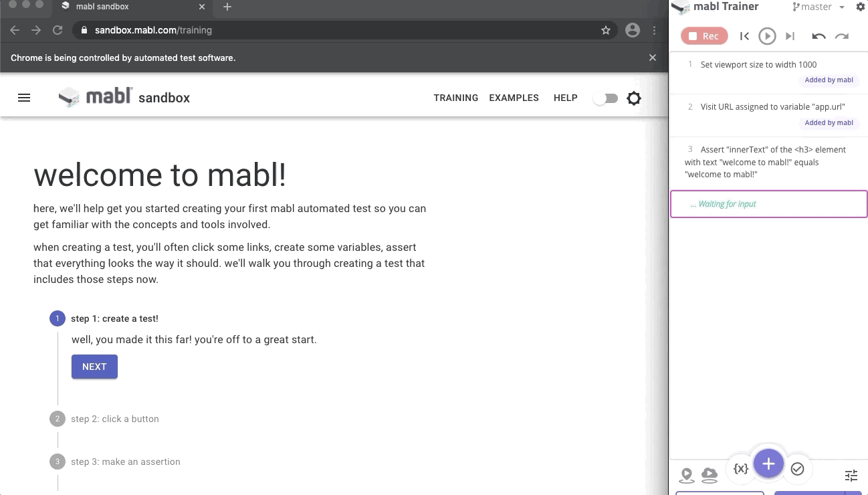Open Chrome profile avatar

[632, 30]
